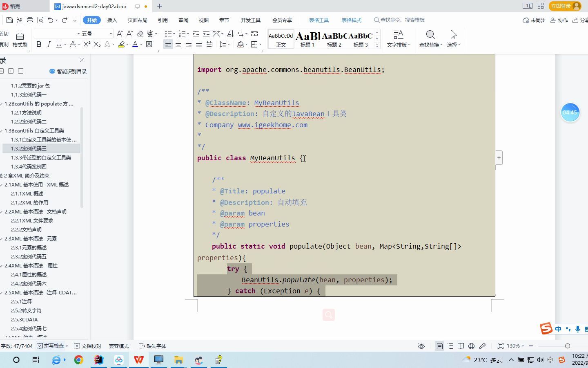Toggle underline formatting
The height and width of the screenshot is (368, 588).
tap(59, 44)
